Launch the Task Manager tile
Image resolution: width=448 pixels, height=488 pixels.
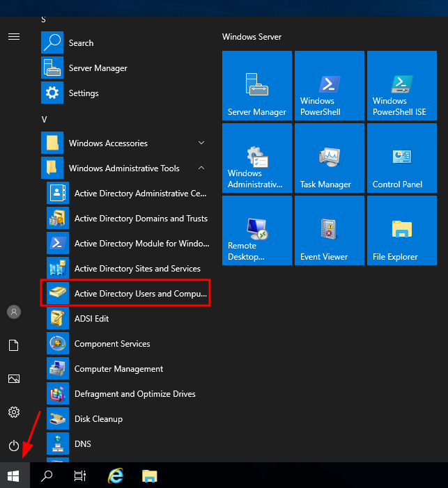pos(330,158)
